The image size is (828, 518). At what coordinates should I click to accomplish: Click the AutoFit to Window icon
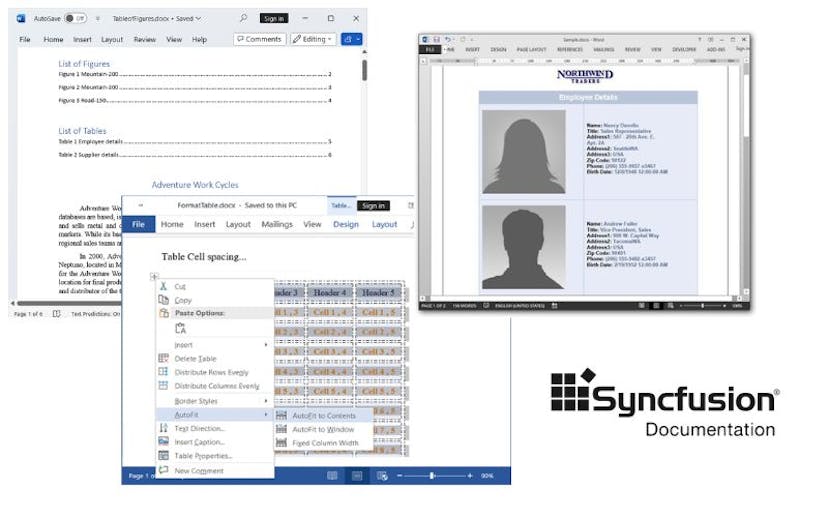282,429
